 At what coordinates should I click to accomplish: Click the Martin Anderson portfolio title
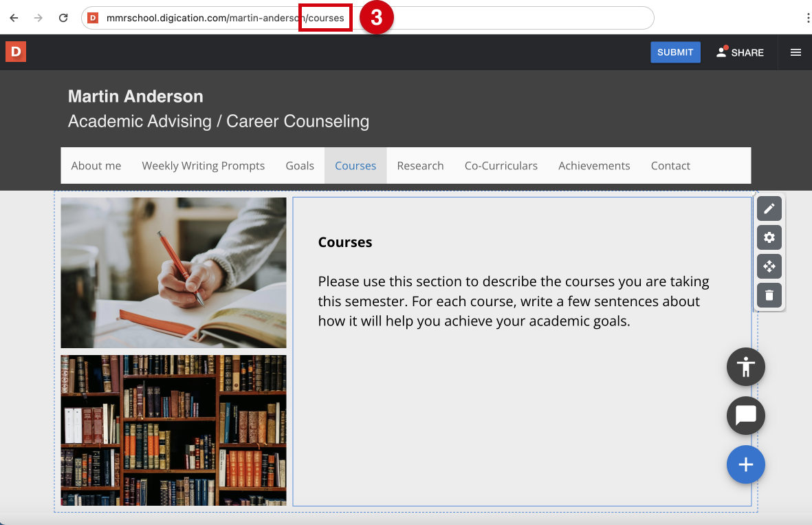point(135,96)
